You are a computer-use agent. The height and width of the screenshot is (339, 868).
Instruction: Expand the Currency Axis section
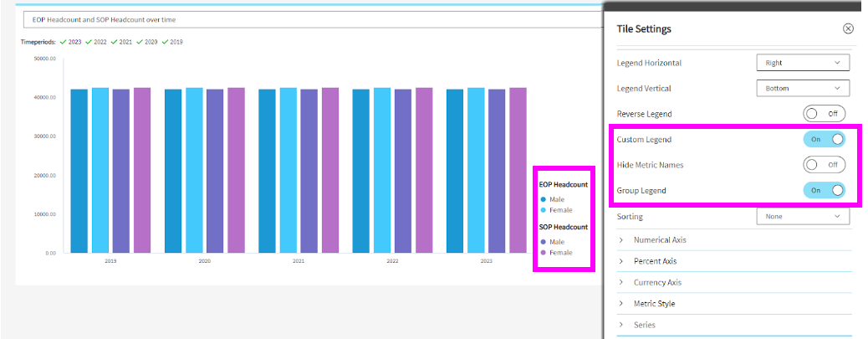(x=657, y=283)
